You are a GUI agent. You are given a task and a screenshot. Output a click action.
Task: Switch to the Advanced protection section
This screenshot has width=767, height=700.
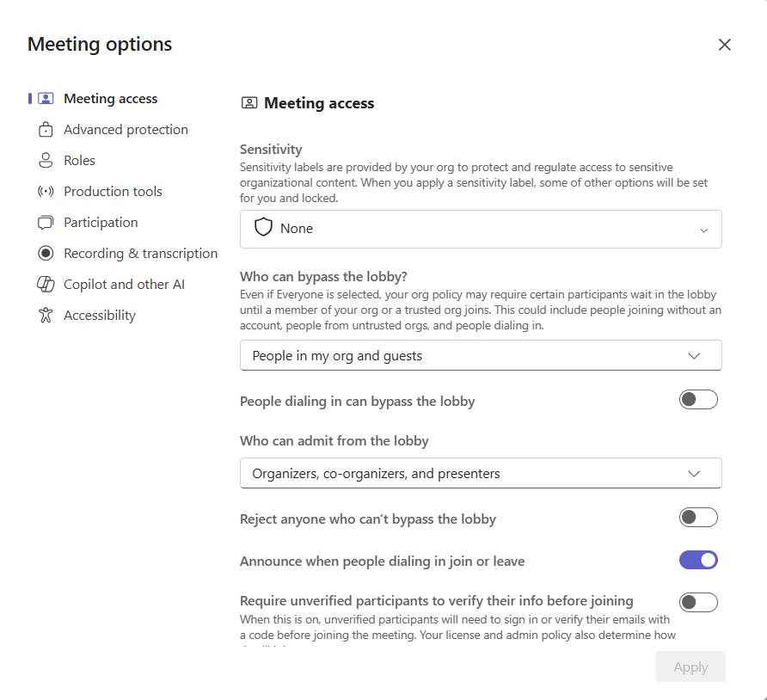point(126,130)
